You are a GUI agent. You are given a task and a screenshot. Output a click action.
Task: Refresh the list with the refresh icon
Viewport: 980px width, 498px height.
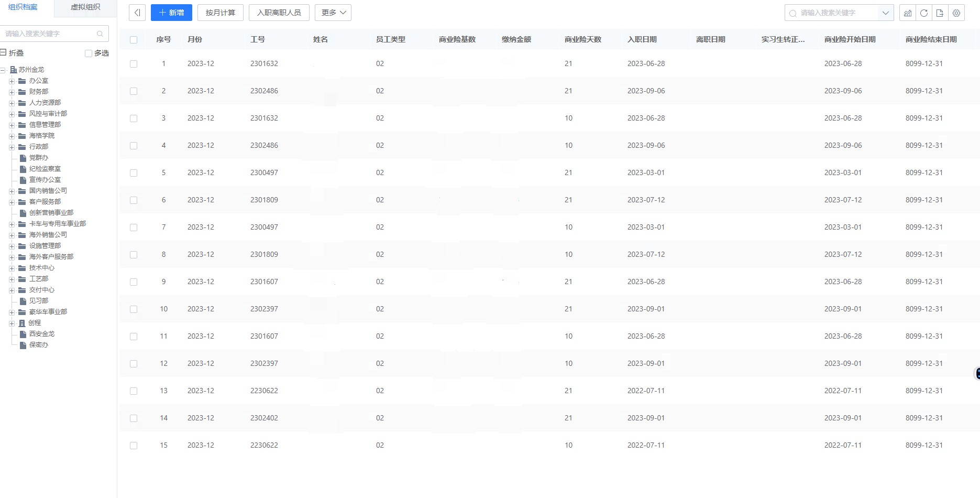[924, 13]
